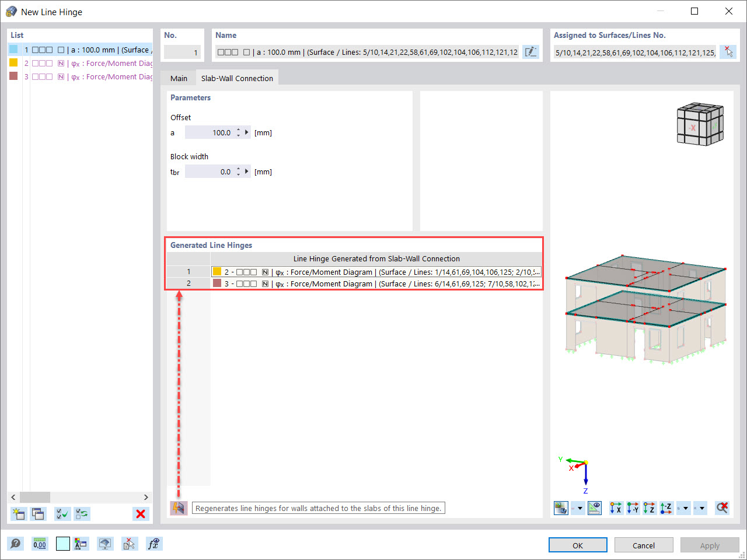Open the fx formula view icon

154,544
